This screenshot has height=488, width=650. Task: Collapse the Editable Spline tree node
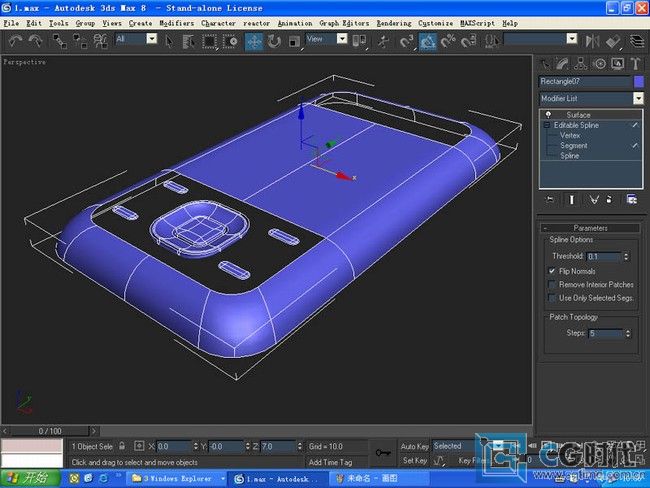547,125
